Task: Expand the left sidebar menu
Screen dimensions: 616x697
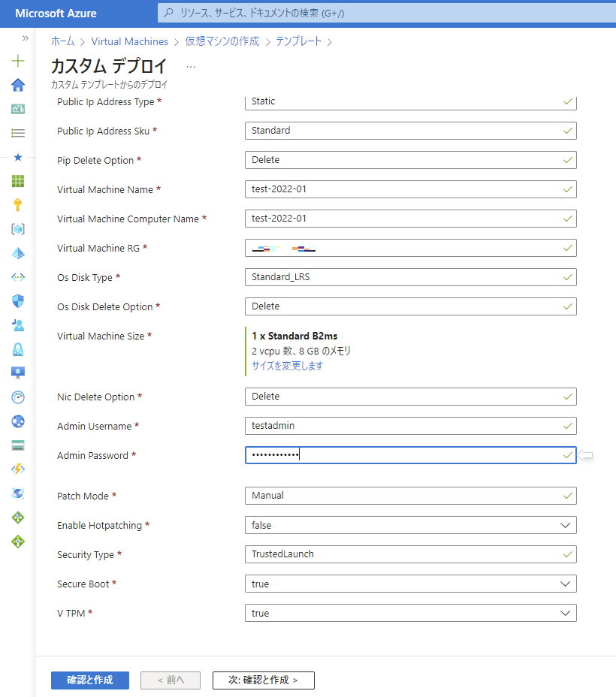Action: click(26, 38)
